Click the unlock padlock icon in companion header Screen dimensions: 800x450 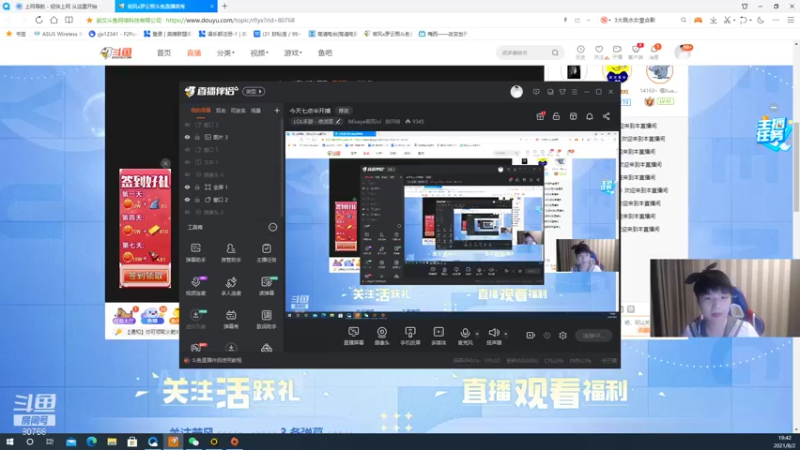coord(556,116)
